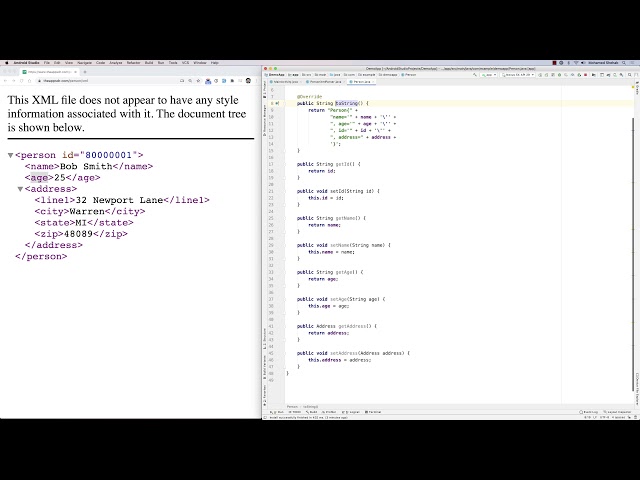Click the Make Project hammer icon
The image size is (640, 480).
(475, 75)
